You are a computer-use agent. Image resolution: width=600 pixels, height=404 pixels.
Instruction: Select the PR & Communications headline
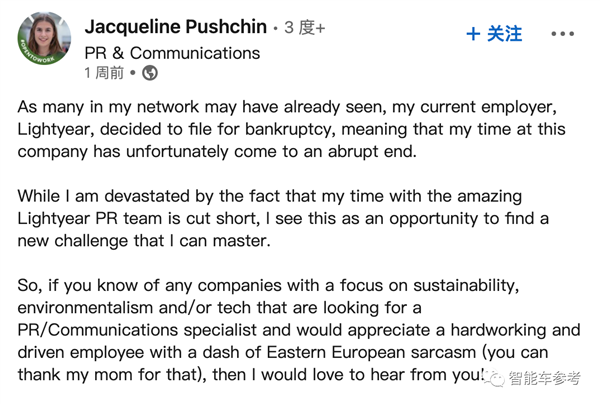172,53
